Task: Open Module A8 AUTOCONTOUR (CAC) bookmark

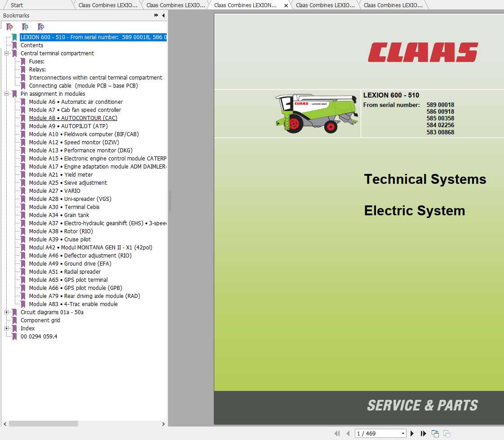Action: tap(73, 118)
